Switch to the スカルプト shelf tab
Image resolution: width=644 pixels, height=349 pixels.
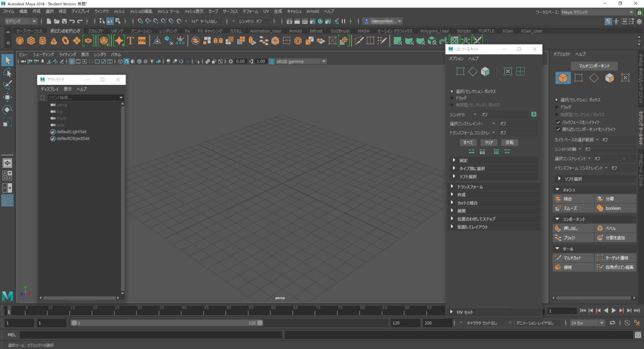[96, 31]
